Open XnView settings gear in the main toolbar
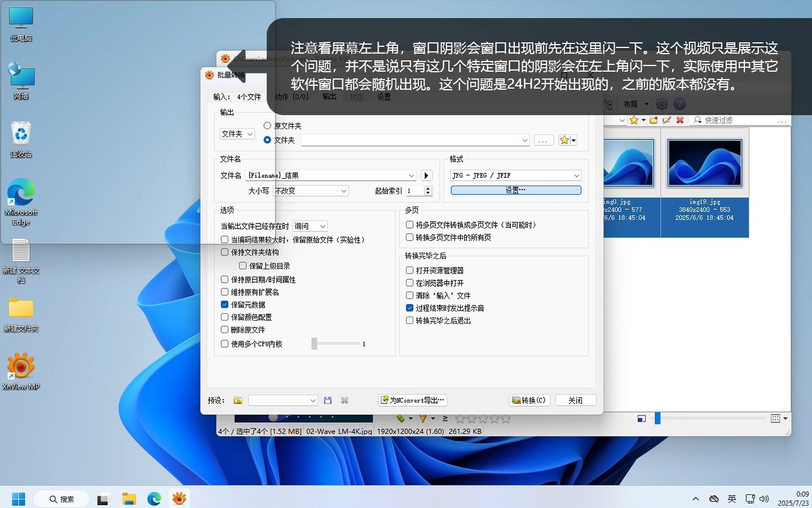This screenshot has width=812, height=508. point(661,104)
